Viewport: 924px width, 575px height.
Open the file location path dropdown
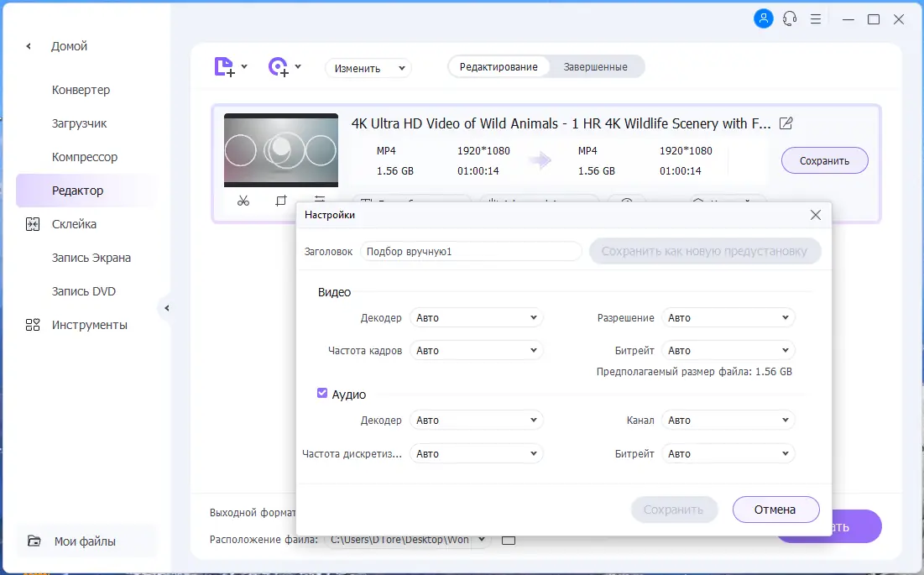coord(482,539)
